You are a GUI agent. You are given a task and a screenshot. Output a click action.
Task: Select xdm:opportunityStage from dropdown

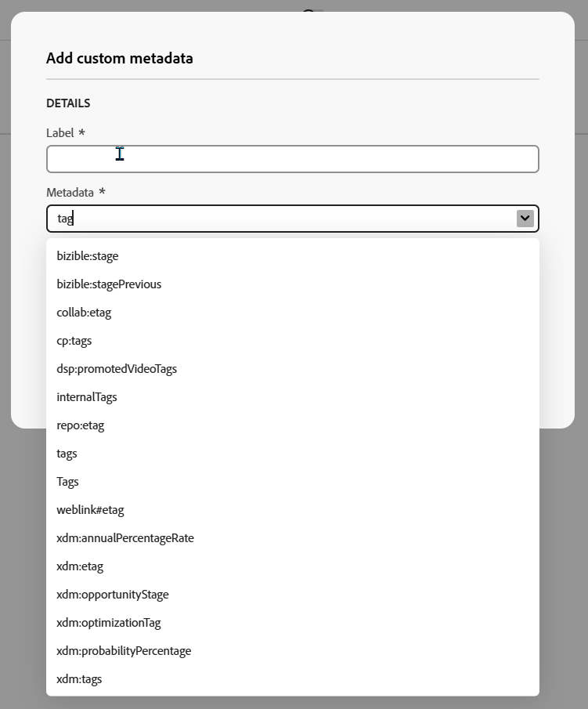pyautogui.click(x=113, y=595)
